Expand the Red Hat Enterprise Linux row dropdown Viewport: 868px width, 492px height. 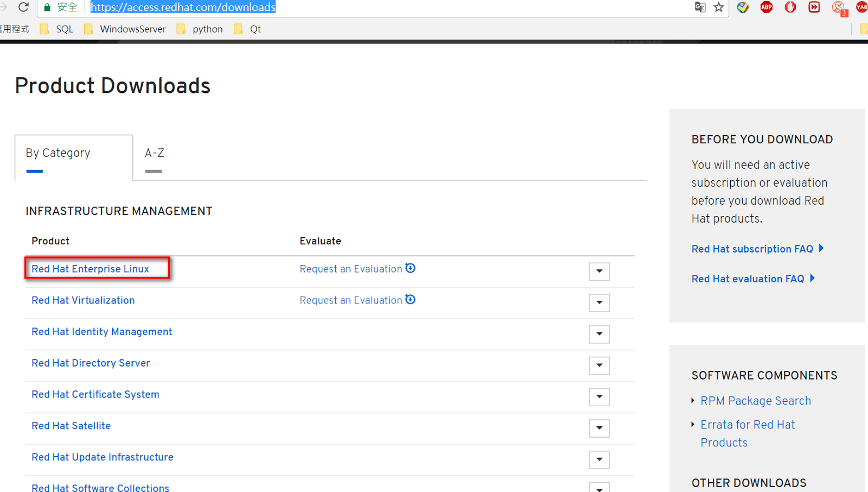coord(599,272)
